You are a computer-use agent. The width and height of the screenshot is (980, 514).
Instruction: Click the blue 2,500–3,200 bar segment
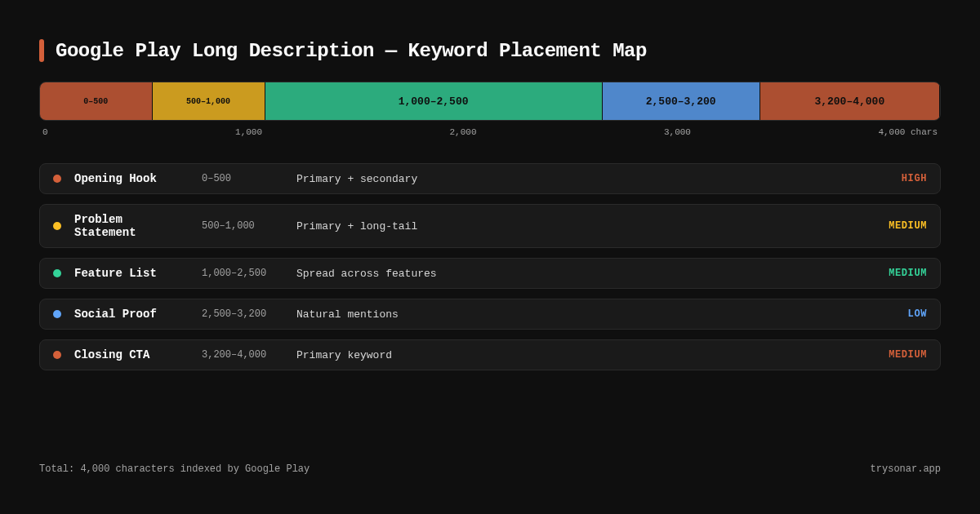(681, 101)
